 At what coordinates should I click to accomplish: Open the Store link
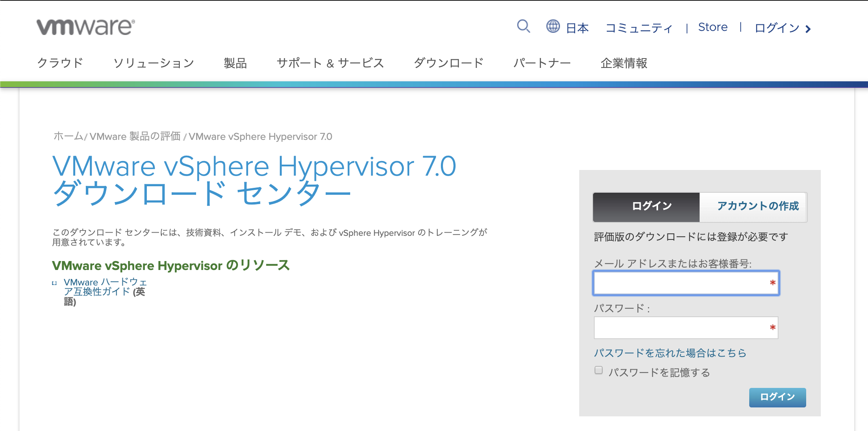[713, 27]
